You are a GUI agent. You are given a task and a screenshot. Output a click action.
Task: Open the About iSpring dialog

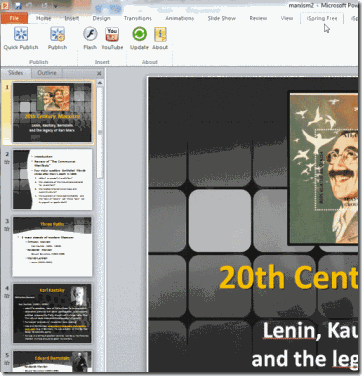point(160,34)
